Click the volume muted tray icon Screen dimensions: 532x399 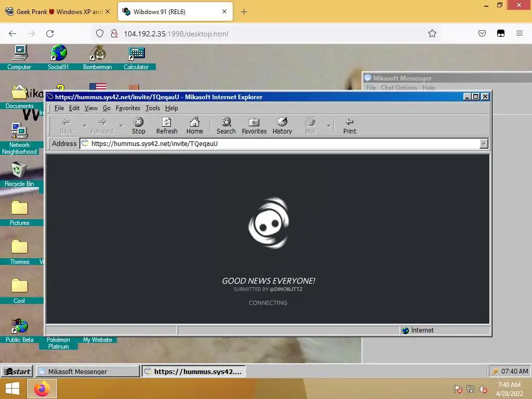click(x=483, y=389)
